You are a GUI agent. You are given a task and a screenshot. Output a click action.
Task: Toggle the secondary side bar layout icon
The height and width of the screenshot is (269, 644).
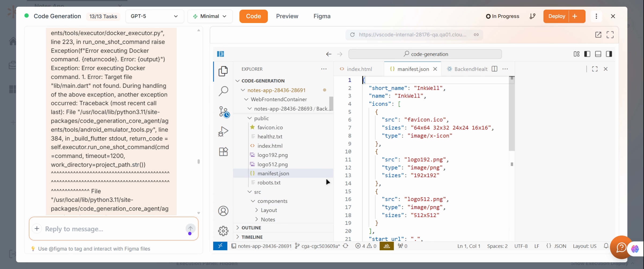click(x=609, y=54)
